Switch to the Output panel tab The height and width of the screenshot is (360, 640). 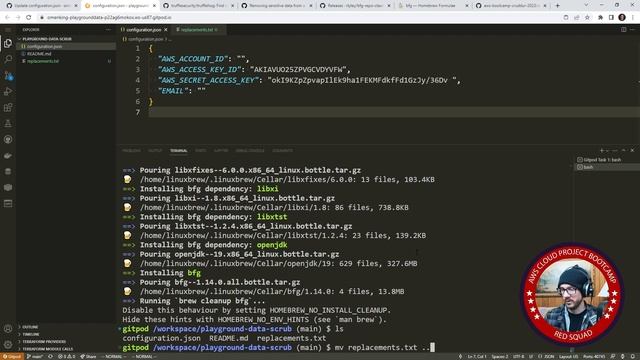click(x=155, y=151)
